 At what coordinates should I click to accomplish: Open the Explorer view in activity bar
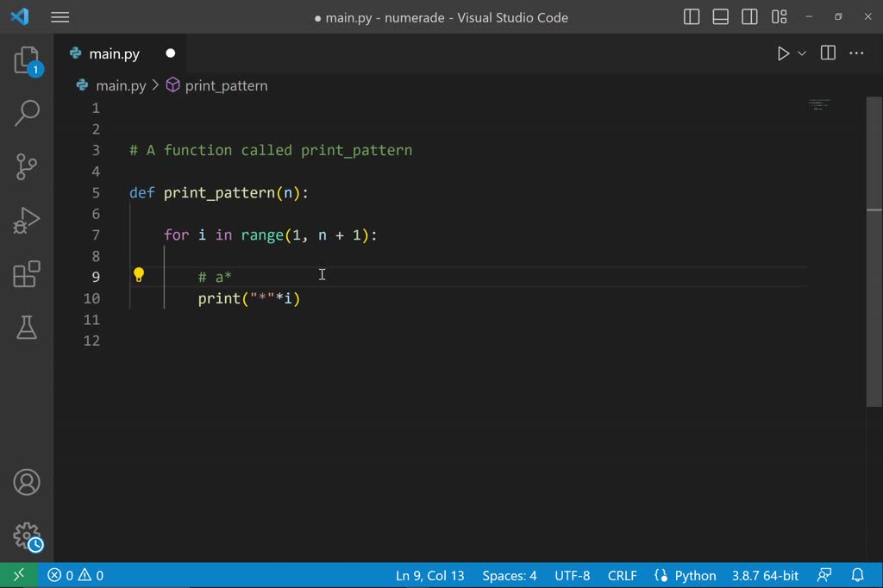(27, 60)
